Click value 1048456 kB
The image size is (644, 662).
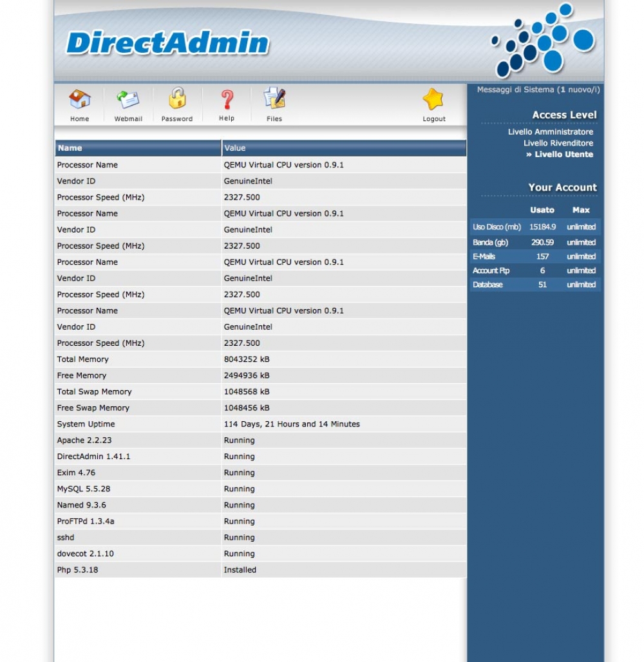pos(247,408)
